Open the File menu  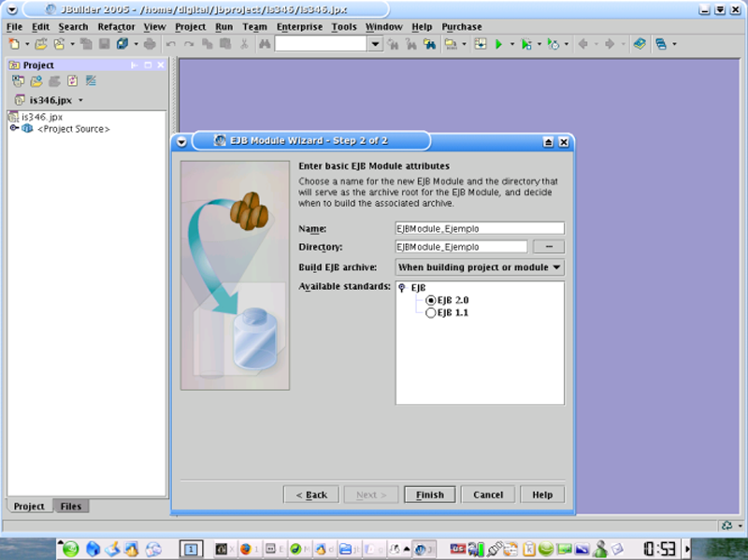click(x=14, y=27)
